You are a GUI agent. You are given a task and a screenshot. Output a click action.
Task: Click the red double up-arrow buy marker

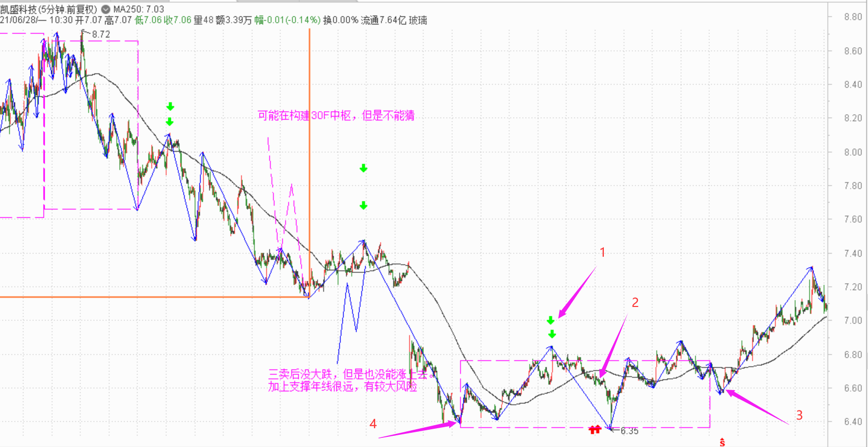pyautogui.click(x=595, y=430)
